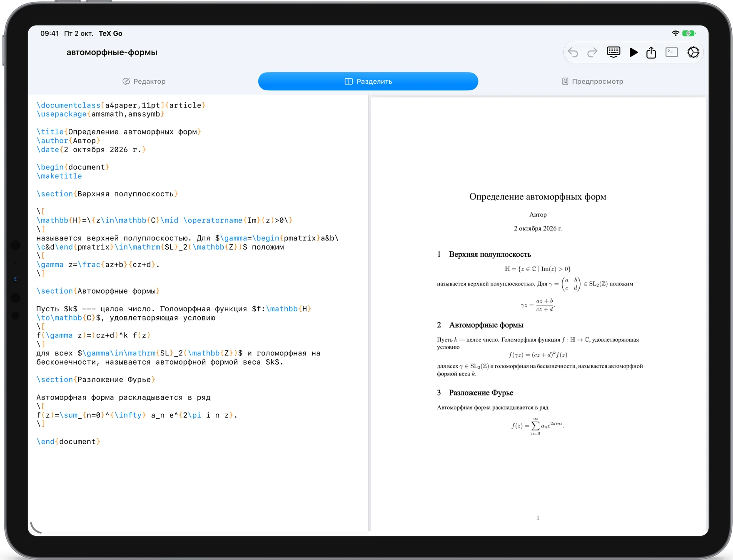Image resolution: width=733 pixels, height=560 pixels.
Task: Check the Wi-Fi status icon
Action: click(x=676, y=33)
